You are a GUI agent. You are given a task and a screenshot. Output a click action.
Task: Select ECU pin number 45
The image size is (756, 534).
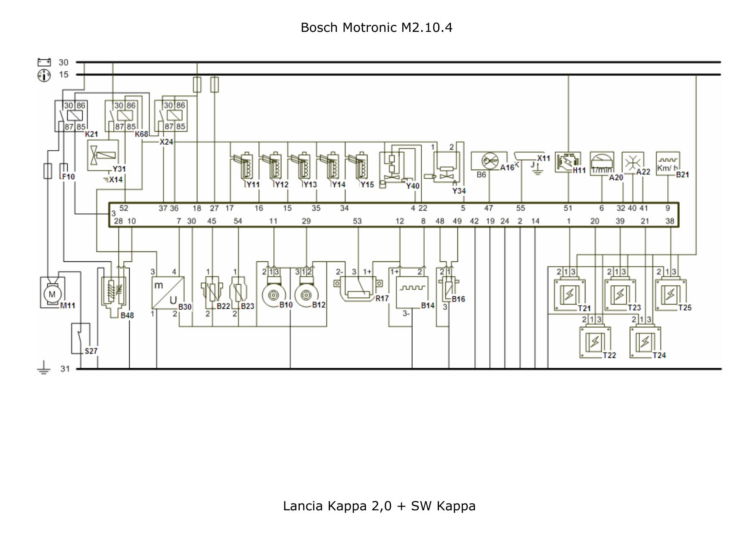(212, 221)
